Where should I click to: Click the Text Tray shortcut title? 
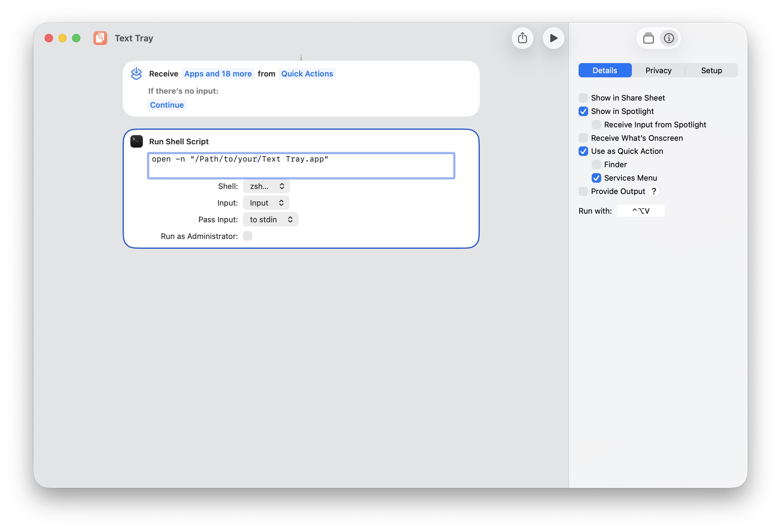(134, 38)
